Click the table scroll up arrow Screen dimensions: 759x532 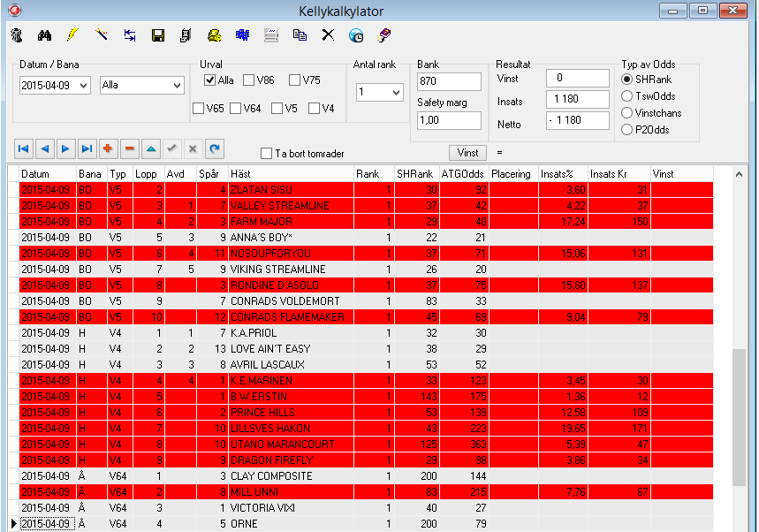(739, 174)
